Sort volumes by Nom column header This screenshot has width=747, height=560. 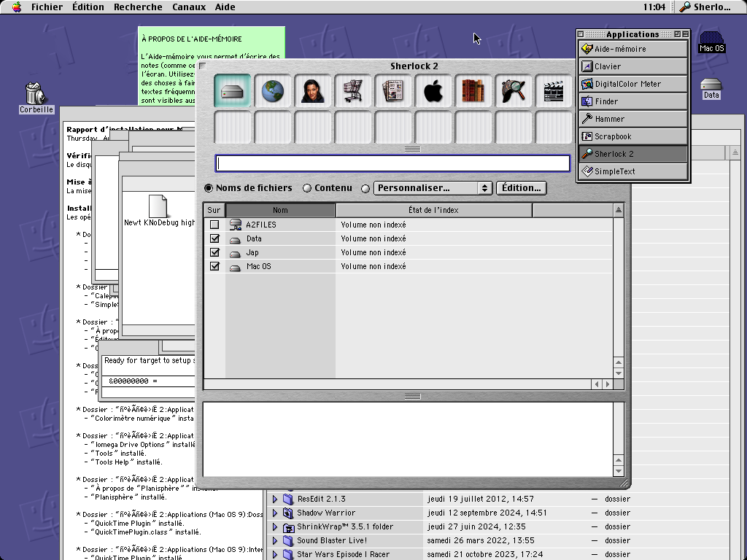281,210
